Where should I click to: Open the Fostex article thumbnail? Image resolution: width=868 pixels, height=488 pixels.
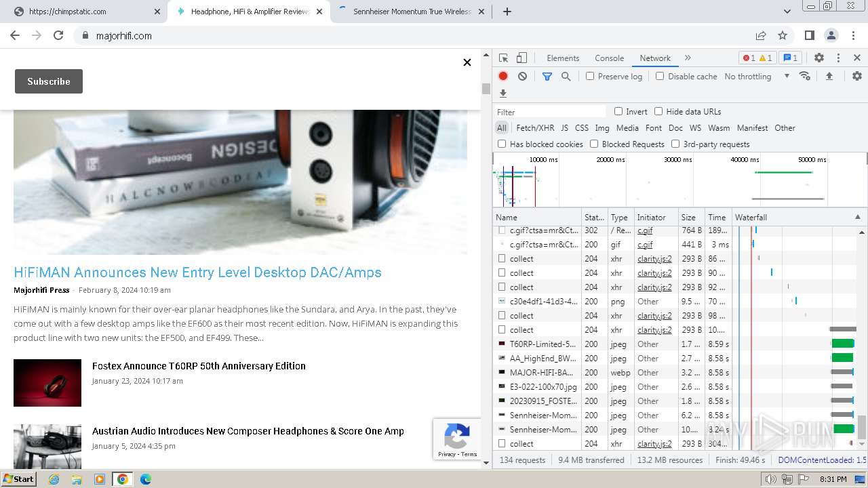pyautogui.click(x=47, y=383)
